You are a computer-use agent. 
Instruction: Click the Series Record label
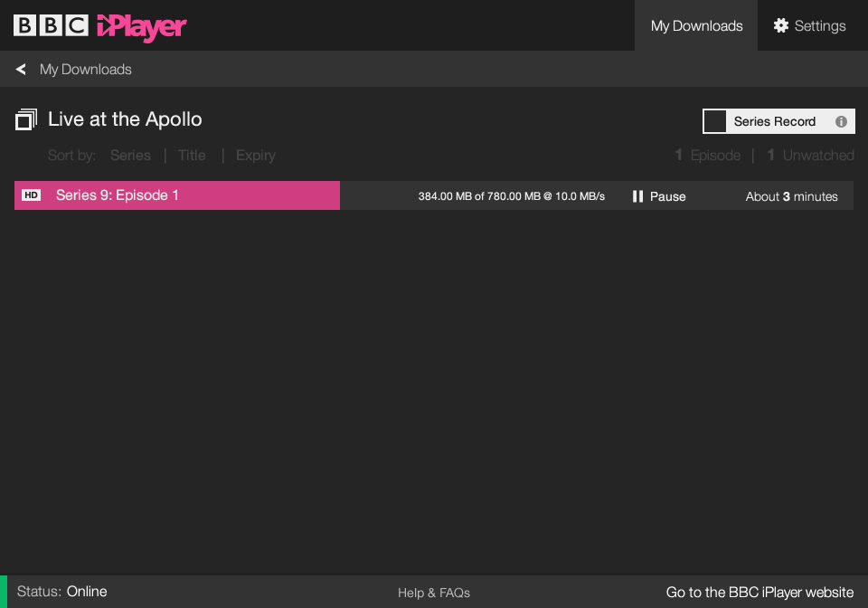click(x=775, y=122)
